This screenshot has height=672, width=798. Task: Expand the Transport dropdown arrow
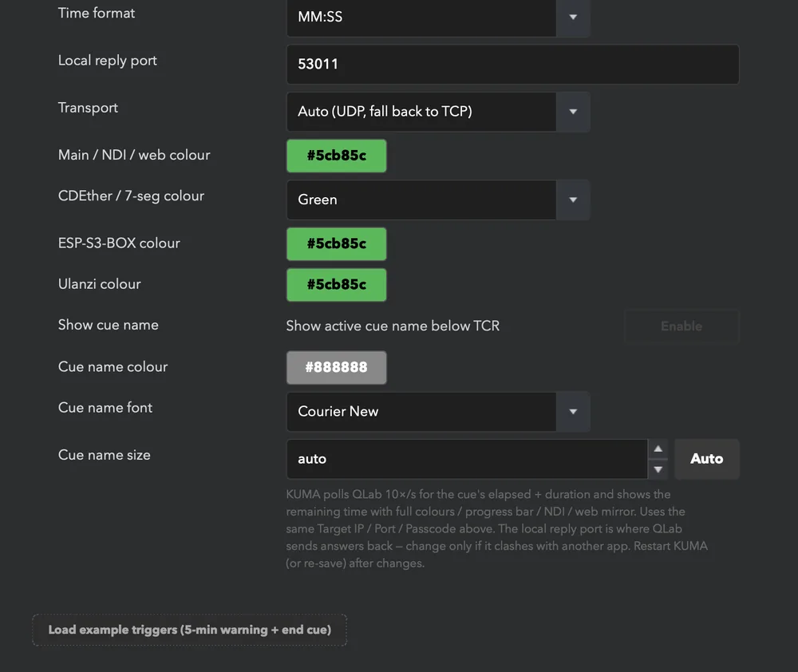[573, 112]
